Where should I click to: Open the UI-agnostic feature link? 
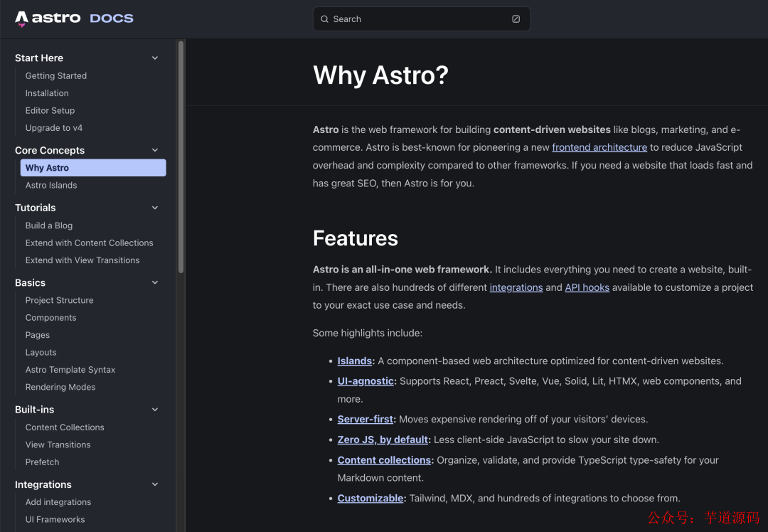point(366,381)
